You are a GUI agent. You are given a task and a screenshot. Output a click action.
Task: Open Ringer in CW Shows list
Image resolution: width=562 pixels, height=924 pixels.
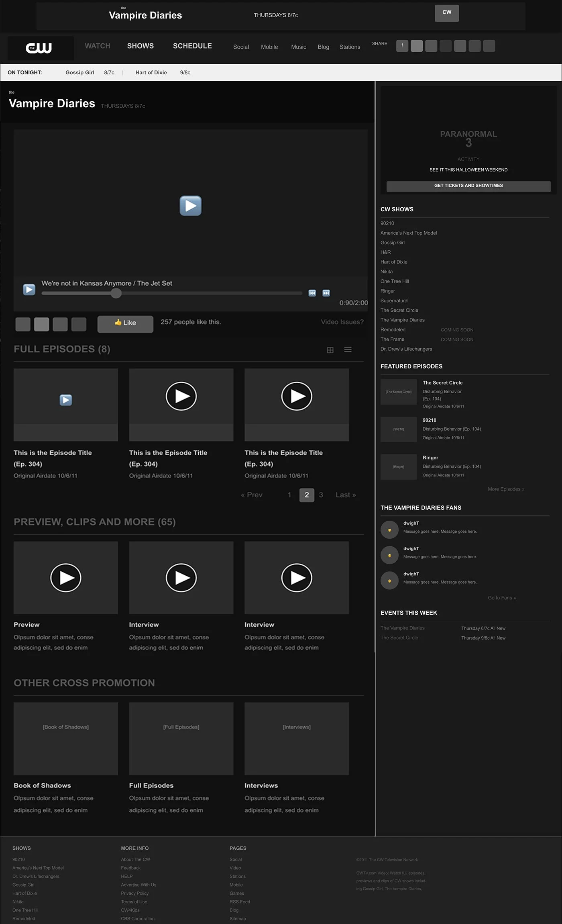click(387, 291)
